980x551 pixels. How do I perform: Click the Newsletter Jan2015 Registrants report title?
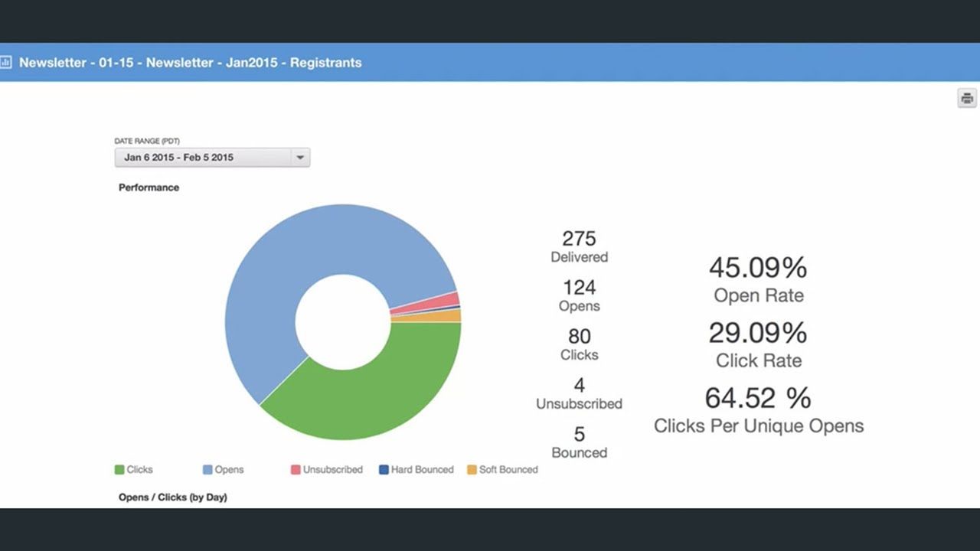point(191,63)
